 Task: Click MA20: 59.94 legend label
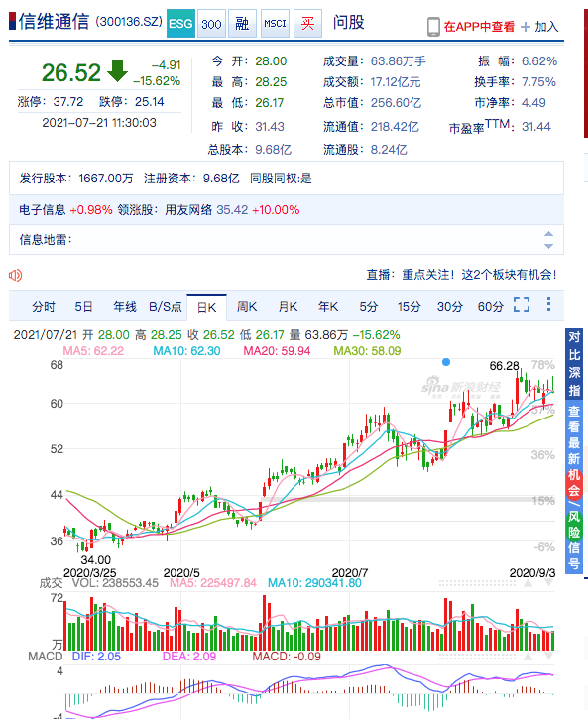click(x=277, y=351)
